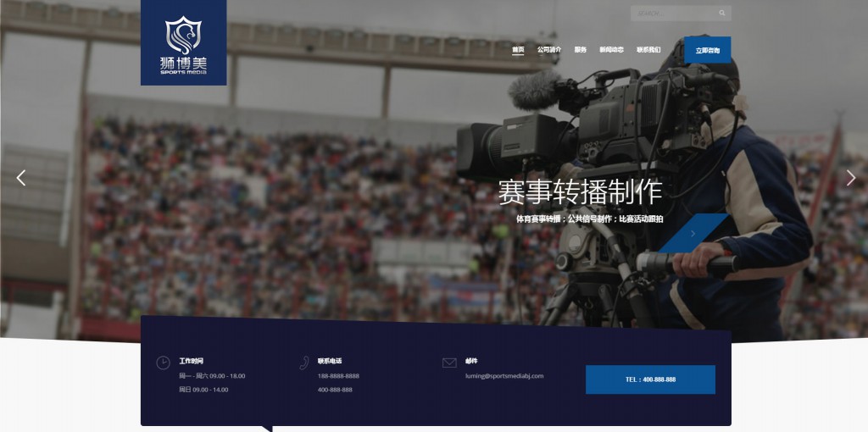Click the clock icon beside 工作时间
Viewport: 868px width, 432px height.
(x=163, y=363)
